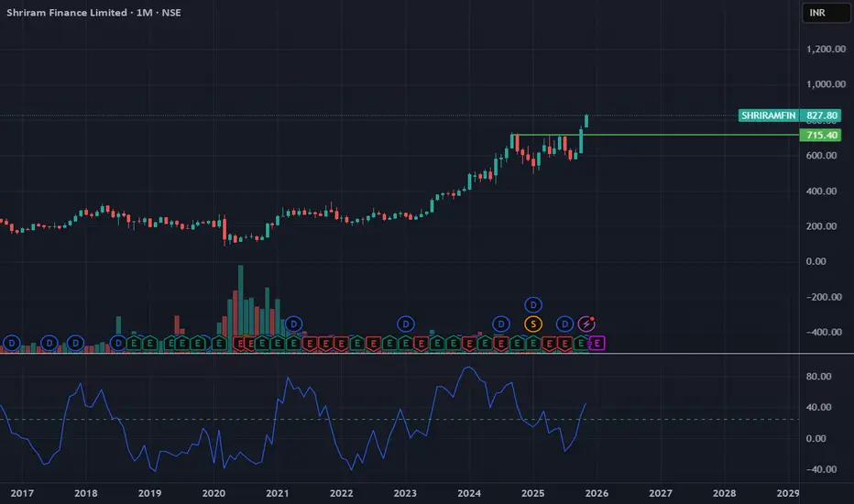854x504 pixels.
Task: Click the 1,000.00 price scale value
Action: (826, 84)
